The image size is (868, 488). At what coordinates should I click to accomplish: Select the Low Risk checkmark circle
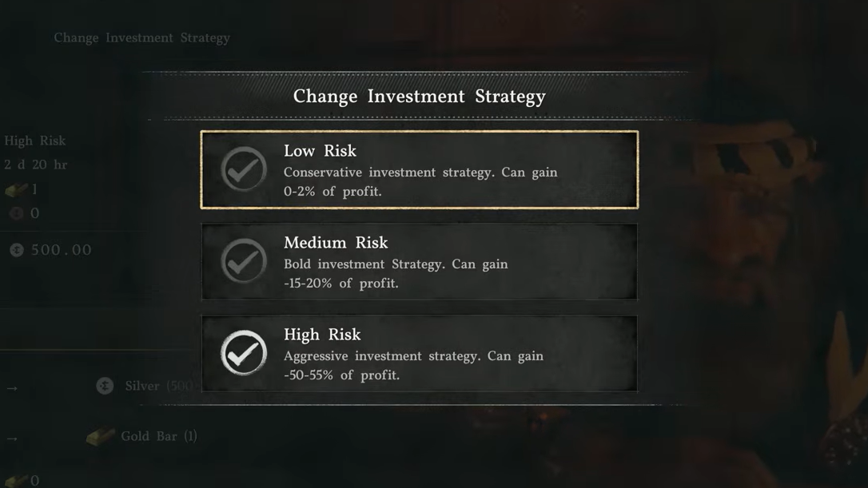tap(244, 169)
